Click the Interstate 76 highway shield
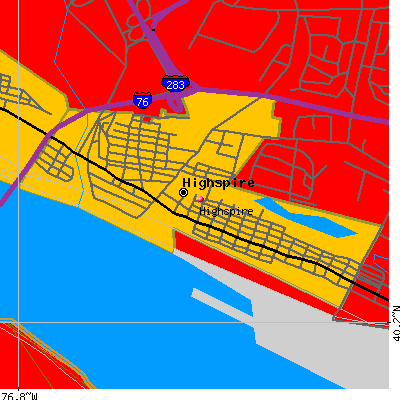The width and height of the screenshot is (400, 400). pyautogui.click(x=143, y=100)
